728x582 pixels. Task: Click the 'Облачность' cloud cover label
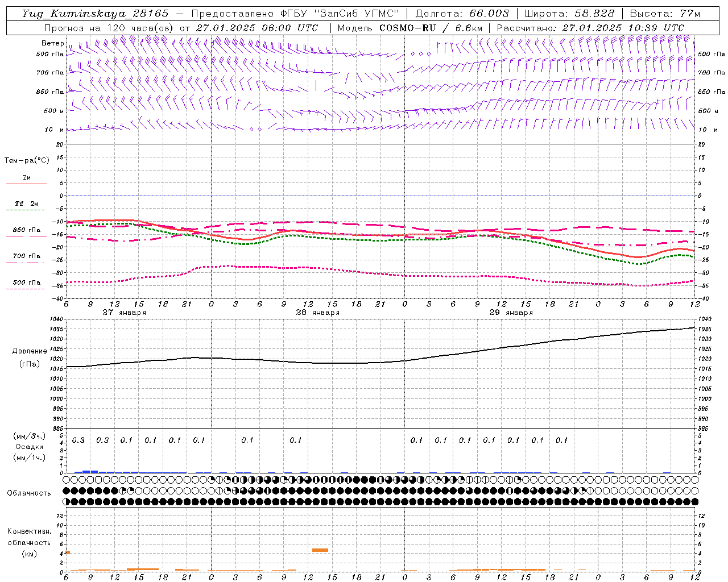pyautogui.click(x=29, y=493)
